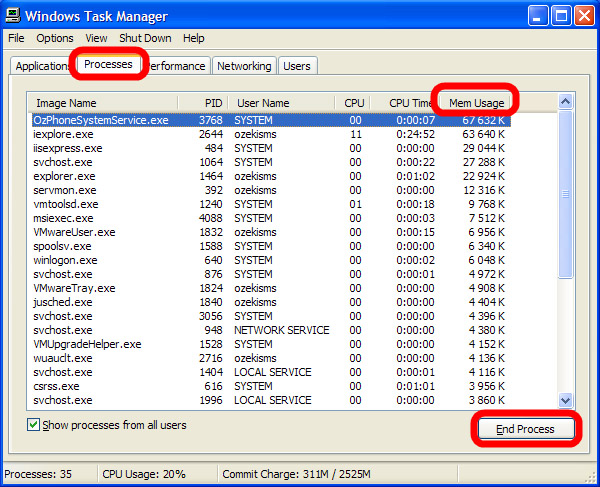
Task: Select the iisexpress.exe process
Action: pos(271,148)
